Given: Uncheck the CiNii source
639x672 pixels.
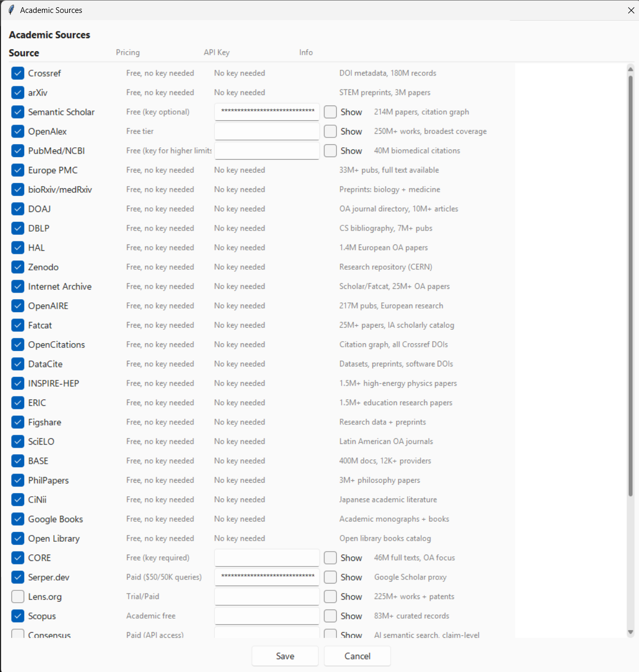Looking at the screenshot, I should coord(18,500).
